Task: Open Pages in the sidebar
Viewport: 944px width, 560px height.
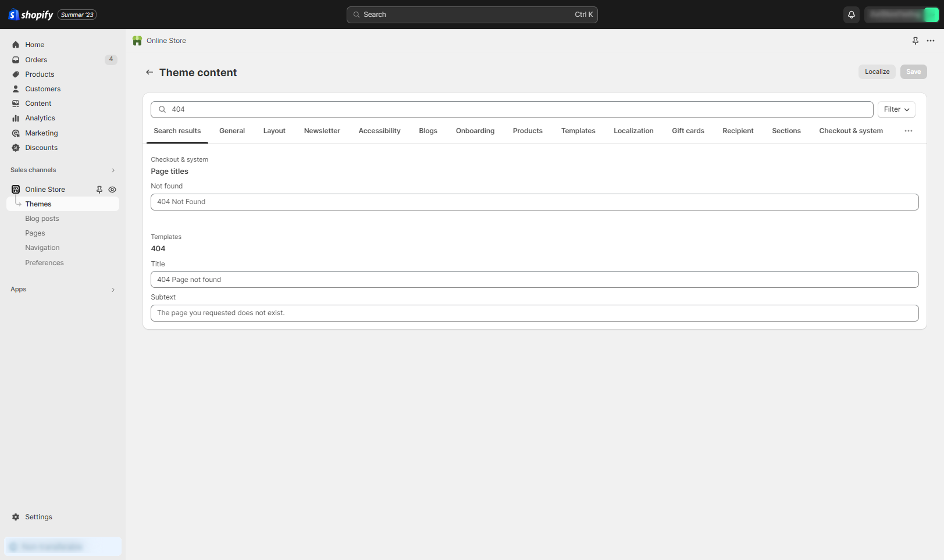Action: pyautogui.click(x=35, y=233)
